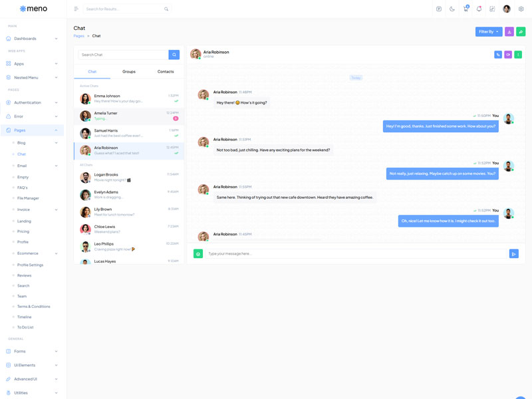Viewport: 532px width, 399px height.
Task: Click the blue search chat button
Action: [x=174, y=55]
